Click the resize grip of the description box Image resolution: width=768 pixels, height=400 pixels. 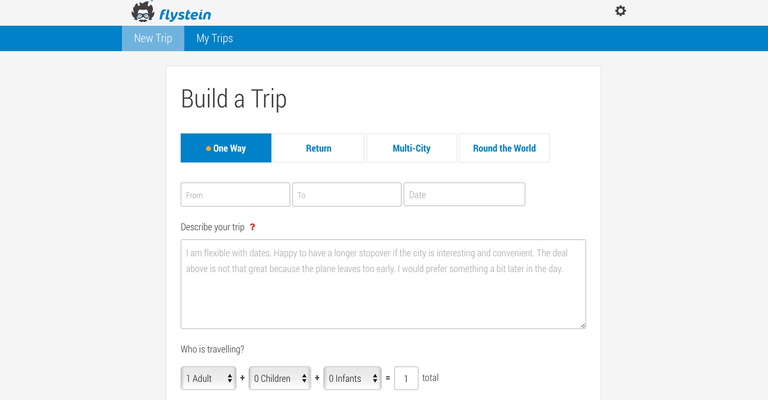click(x=582, y=325)
